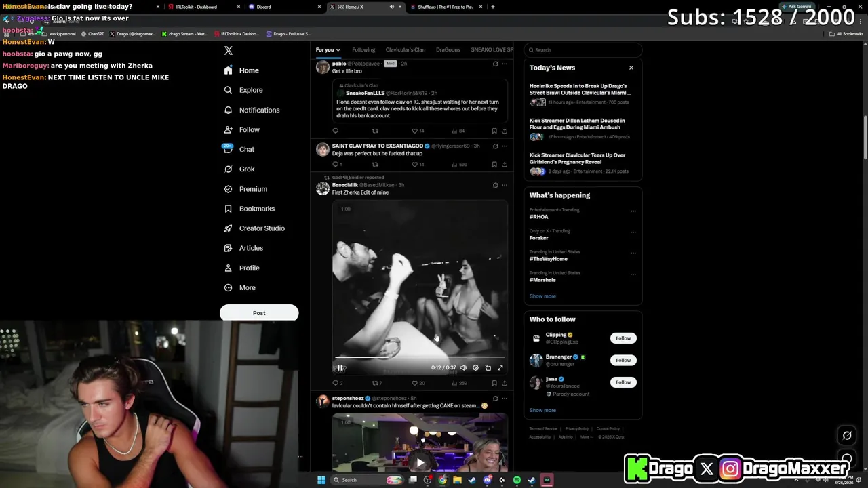Switch to Clavicular's Clan tab
Image resolution: width=868 pixels, height=488 pixels.
click(406, 49)
